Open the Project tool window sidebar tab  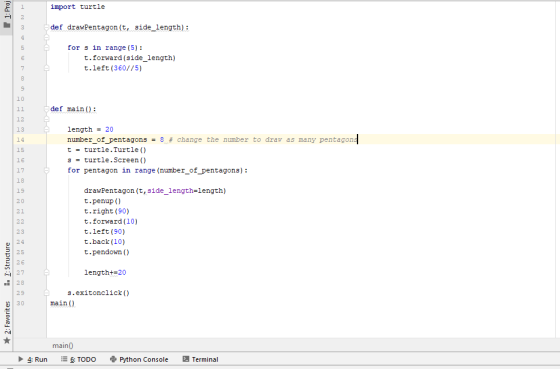[6, 16]
